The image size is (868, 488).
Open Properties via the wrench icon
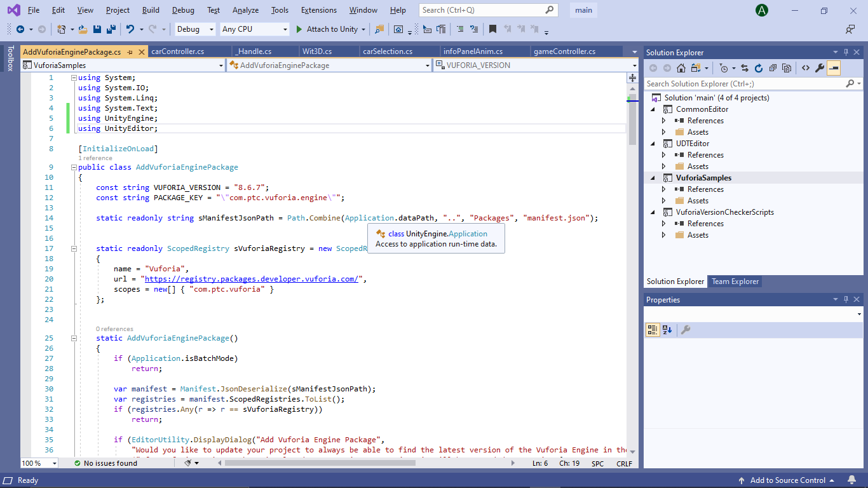click(x=820, y=68)
